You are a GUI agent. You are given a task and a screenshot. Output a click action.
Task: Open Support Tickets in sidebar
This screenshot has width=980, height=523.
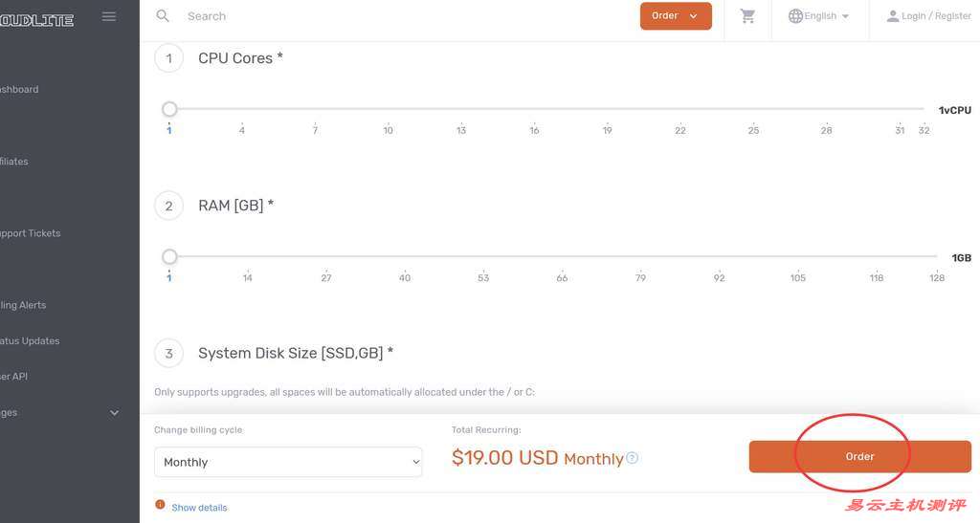point(30,233)
